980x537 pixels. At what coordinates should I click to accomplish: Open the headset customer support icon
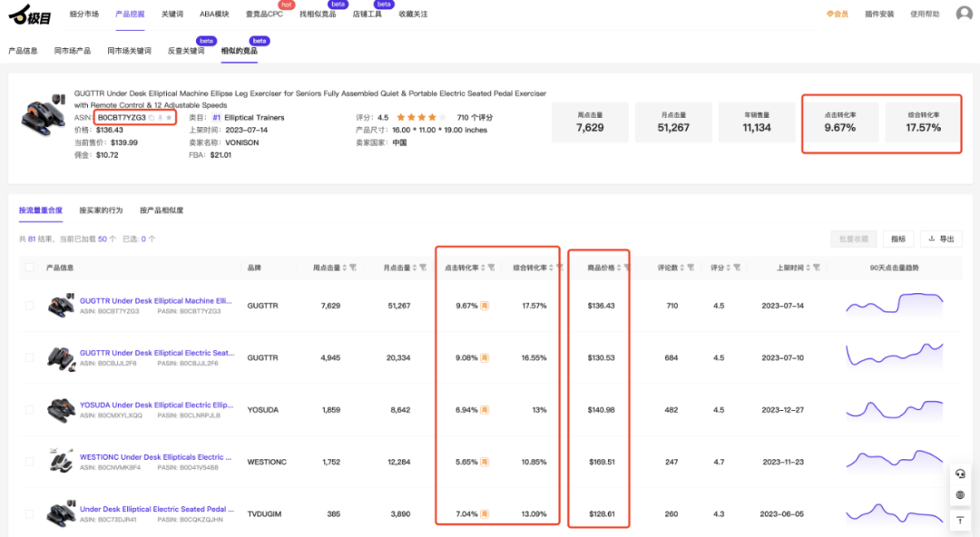[x=960, y=474]
